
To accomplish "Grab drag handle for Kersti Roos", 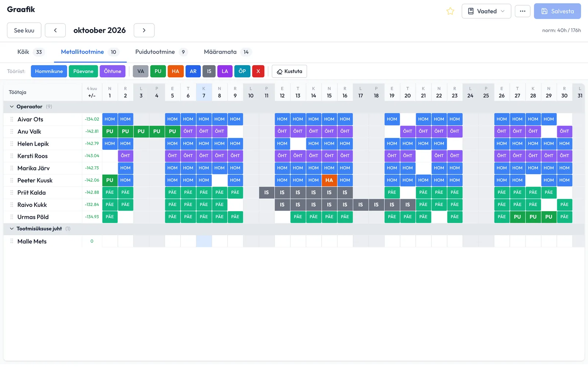I will click(12, 156).
